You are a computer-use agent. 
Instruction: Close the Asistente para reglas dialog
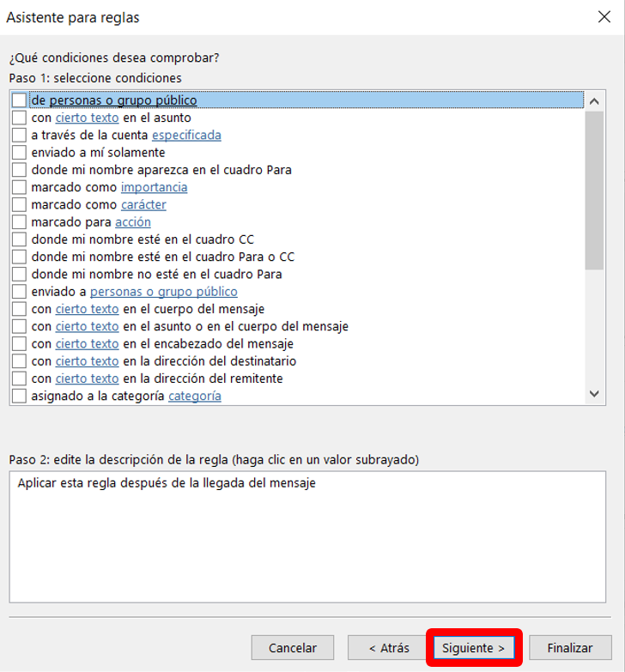pos(604,17)
